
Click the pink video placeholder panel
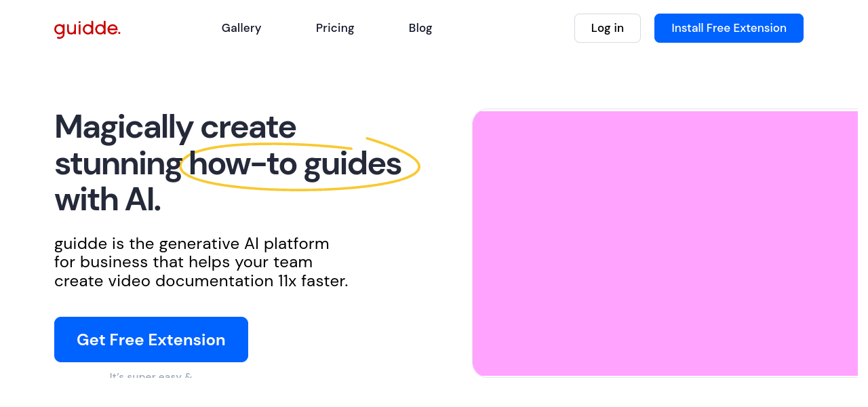tap(665, 243)
